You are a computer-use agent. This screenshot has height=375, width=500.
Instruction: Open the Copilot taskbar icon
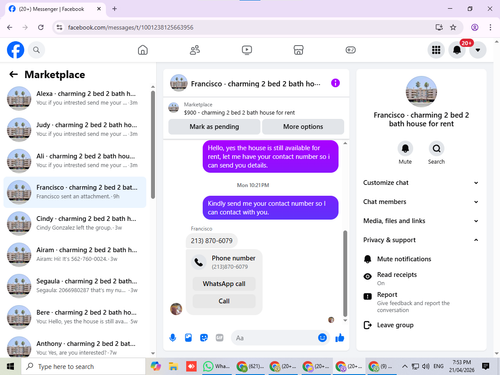[x=156, y=366]
